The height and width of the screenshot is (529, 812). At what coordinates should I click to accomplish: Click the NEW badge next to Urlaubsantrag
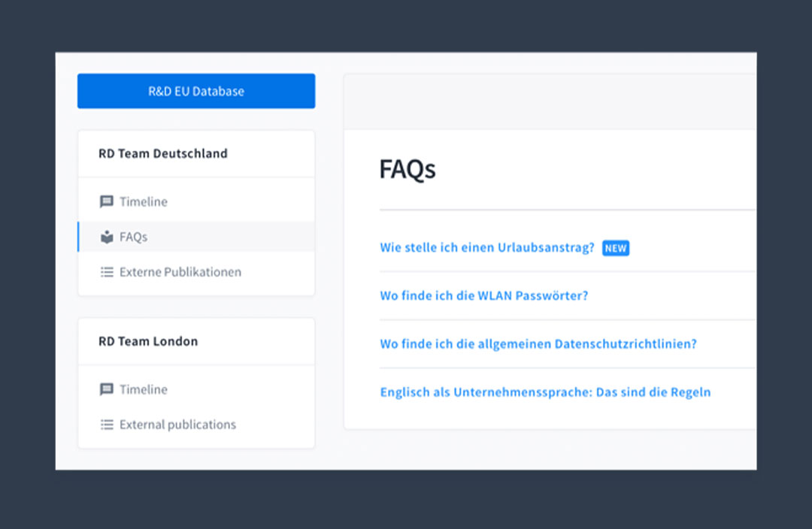coord(616,248)
